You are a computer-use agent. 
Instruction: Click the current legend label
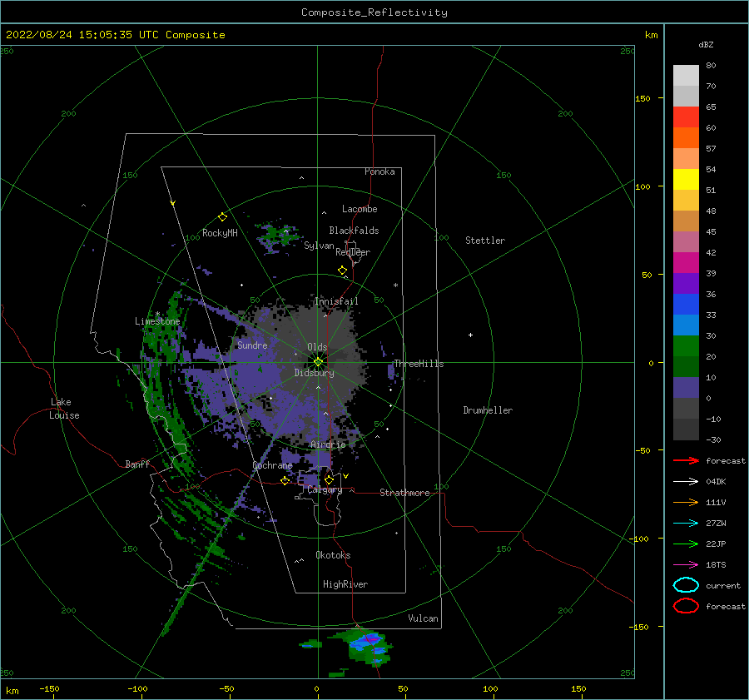click(x=723, y=585)
